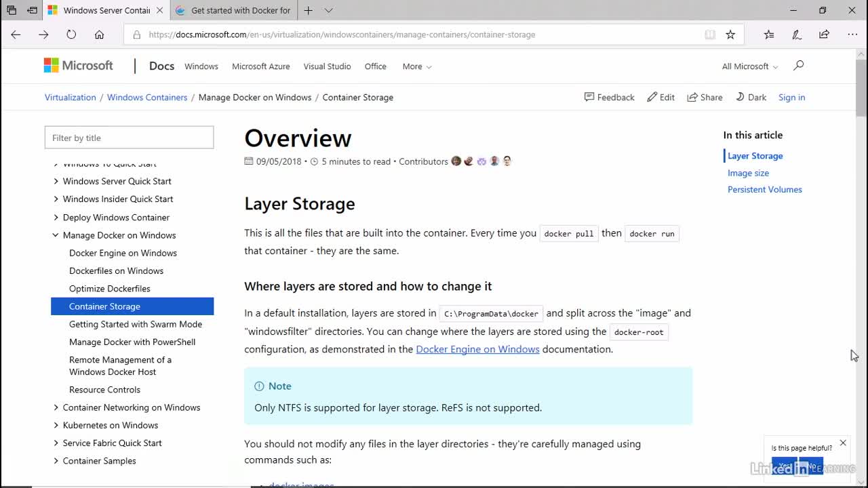The image size is (868, 488).
Task: Open the Feedback option
Action: click(x=610, y=97)
